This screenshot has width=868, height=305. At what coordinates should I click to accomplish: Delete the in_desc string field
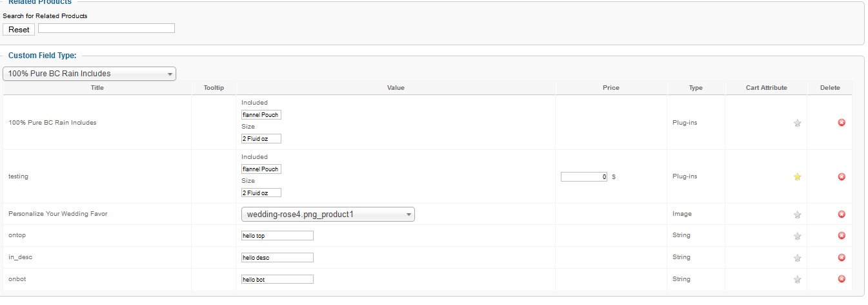842,257
